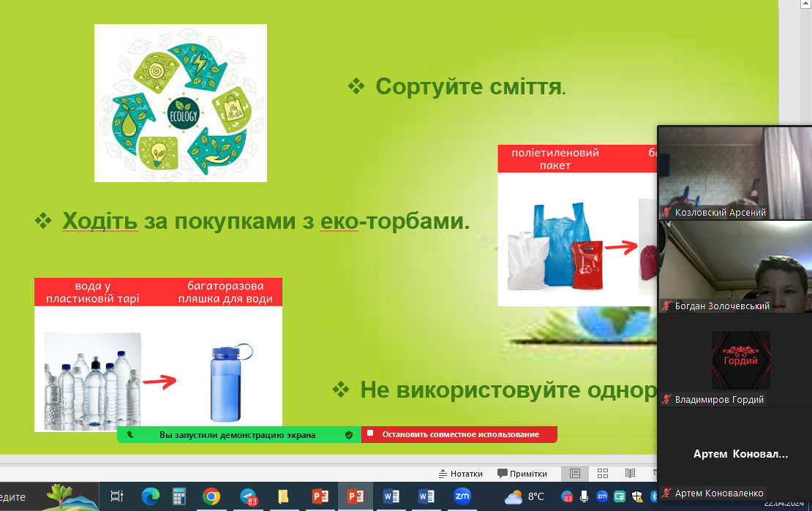Open the Task View icon on the taskbar

[x=117, y=496]
